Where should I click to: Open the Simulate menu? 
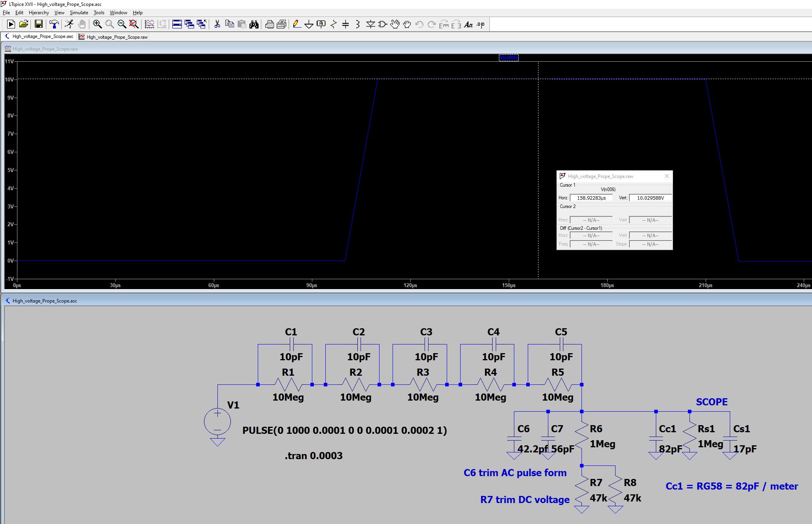(79, 12)
